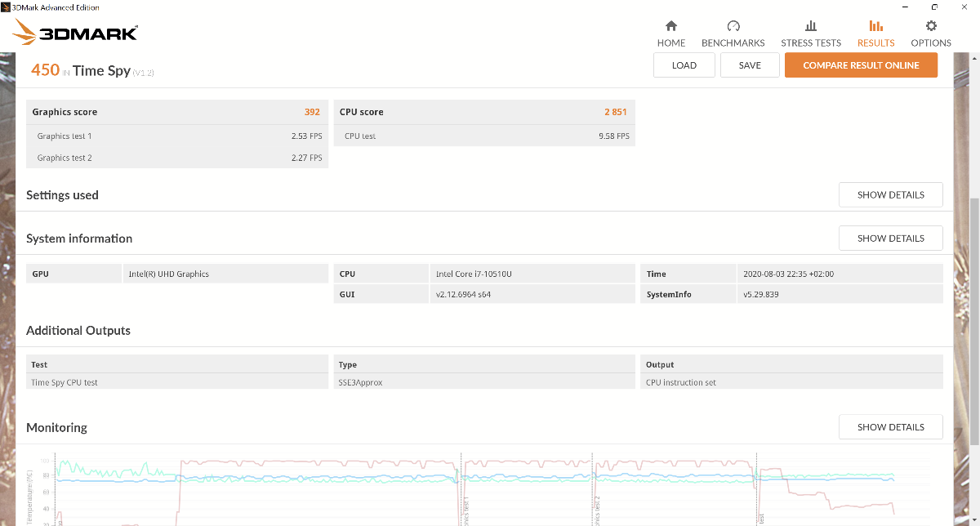Click the CPU score header row
The image size is (980, 526).
click(483, 112)
